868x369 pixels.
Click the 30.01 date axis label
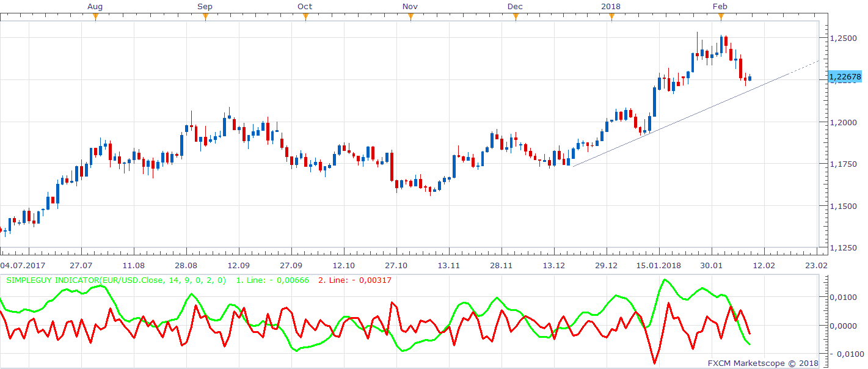[x=711, y=266]
